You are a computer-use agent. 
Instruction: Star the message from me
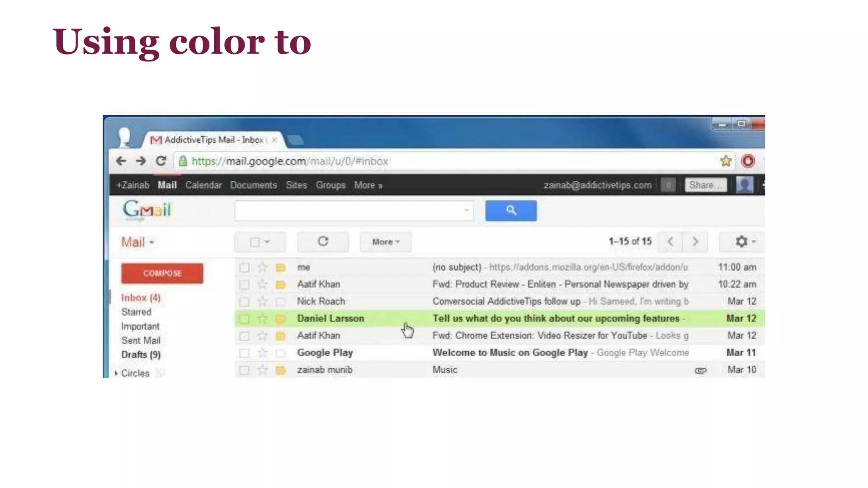coord(262,267)
